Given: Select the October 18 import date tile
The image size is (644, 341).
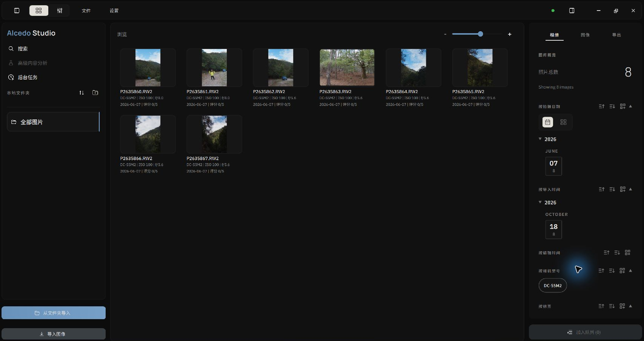Looking at the screenshot, I should [553, 229].
